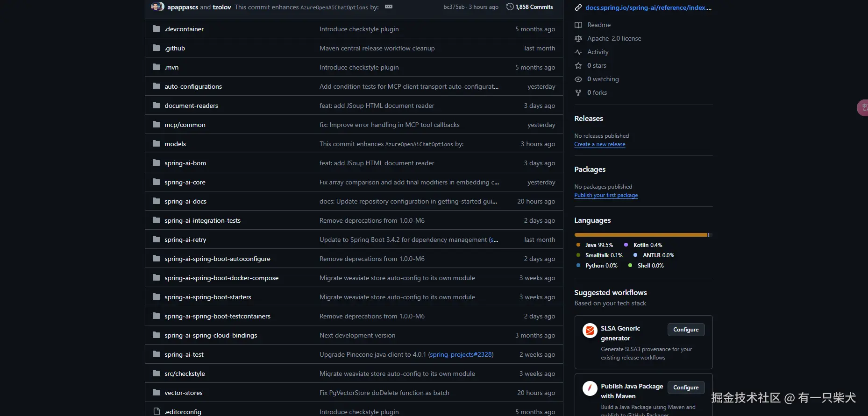Configure Publish Java Package with Maven
This screenshot has height=416, width=868.
point(686,388)
